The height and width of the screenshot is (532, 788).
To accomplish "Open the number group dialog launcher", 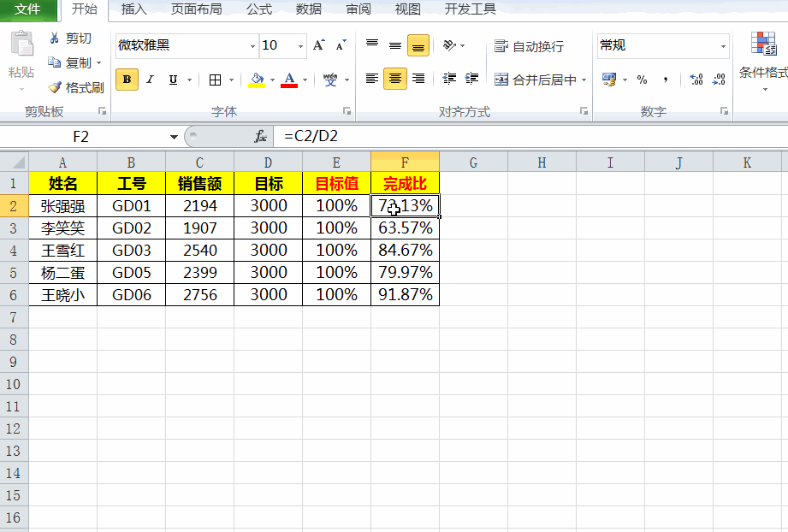I will point(724,111).
